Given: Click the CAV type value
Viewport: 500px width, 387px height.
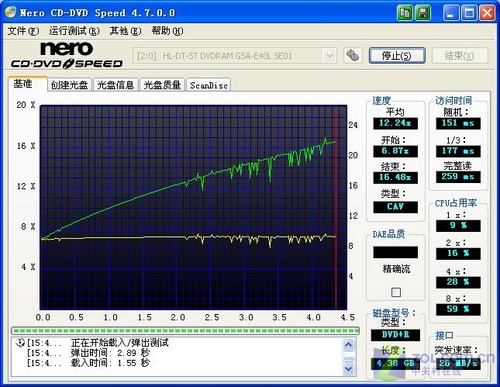Looking at the screenshot, I should pos(395,207).
